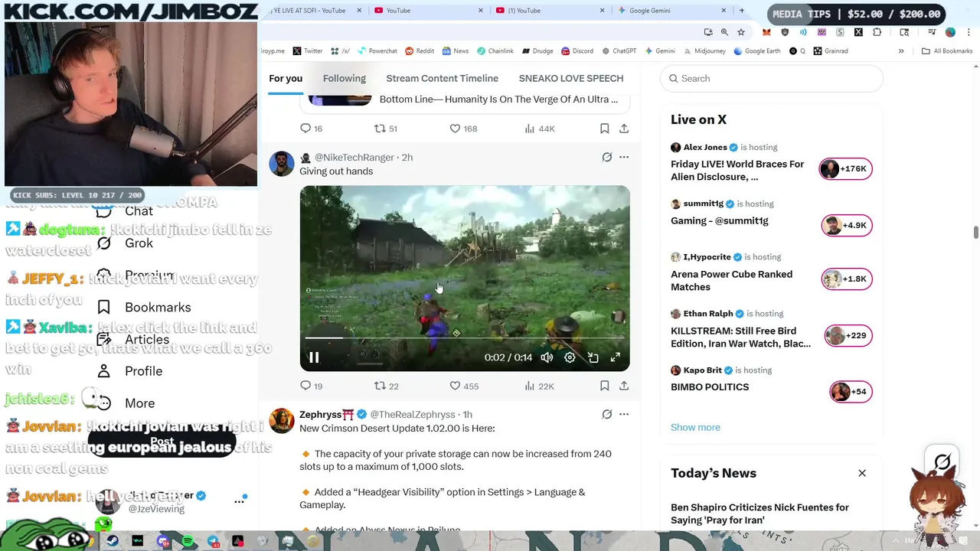Open the MetaMask fox extension

click(x=766, y=32)
